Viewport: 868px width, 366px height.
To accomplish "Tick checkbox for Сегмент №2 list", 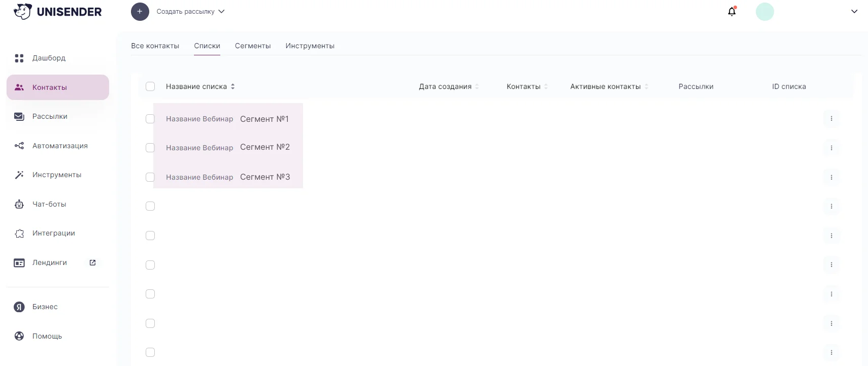I will point(150,148).
